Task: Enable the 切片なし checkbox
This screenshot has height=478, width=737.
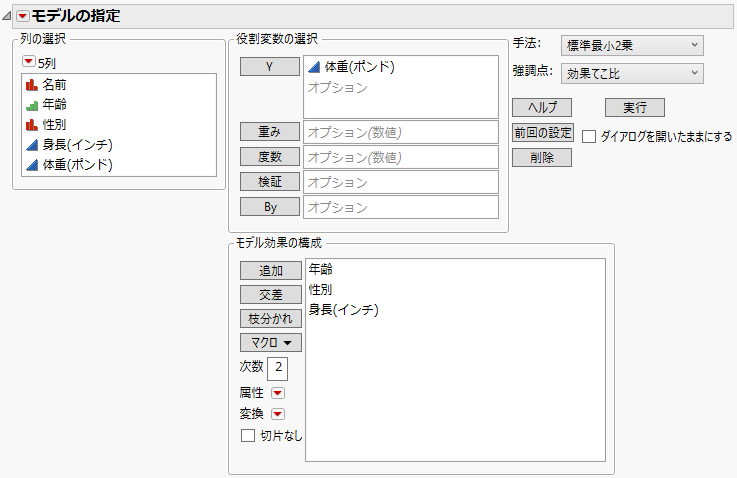Action: (x=248, y=436)
